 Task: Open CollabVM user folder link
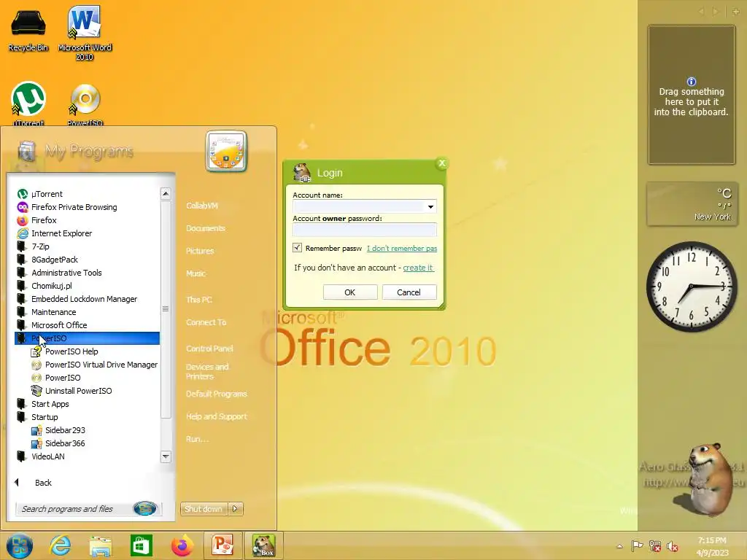point(202,206)
